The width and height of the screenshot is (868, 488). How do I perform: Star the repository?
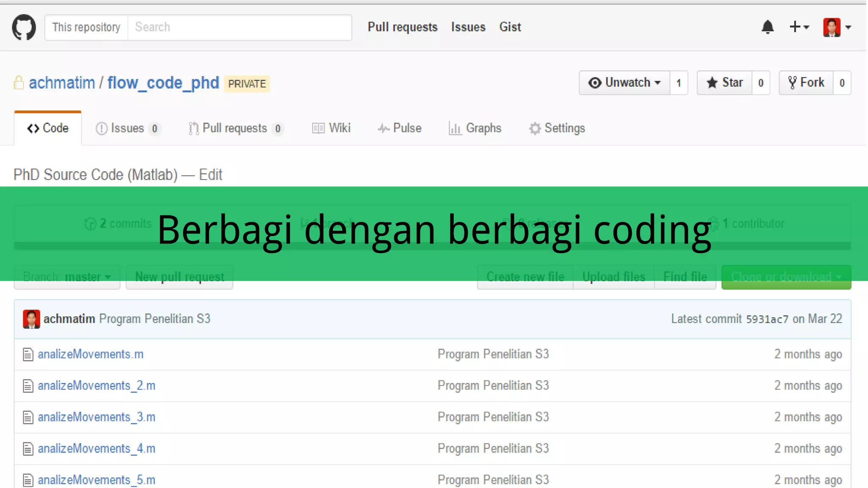coord(724,83)
